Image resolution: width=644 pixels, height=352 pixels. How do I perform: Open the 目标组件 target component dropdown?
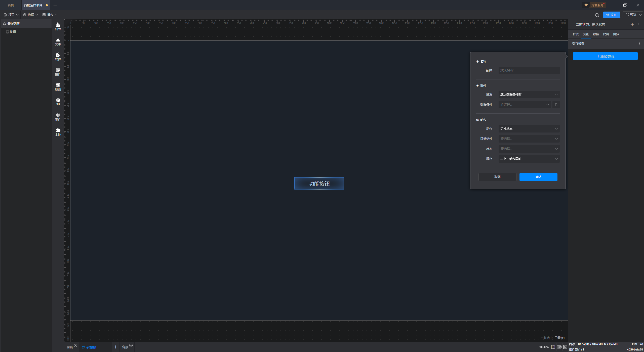(x=529, y=139)
